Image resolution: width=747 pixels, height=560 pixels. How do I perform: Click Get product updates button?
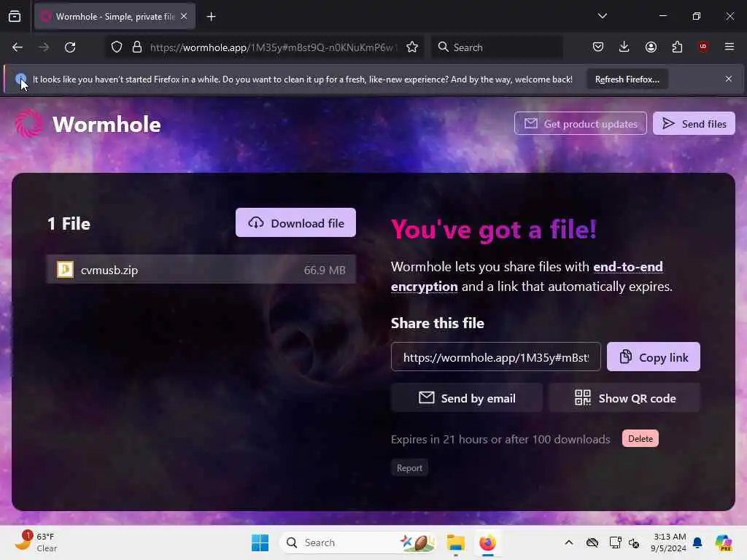580,124
